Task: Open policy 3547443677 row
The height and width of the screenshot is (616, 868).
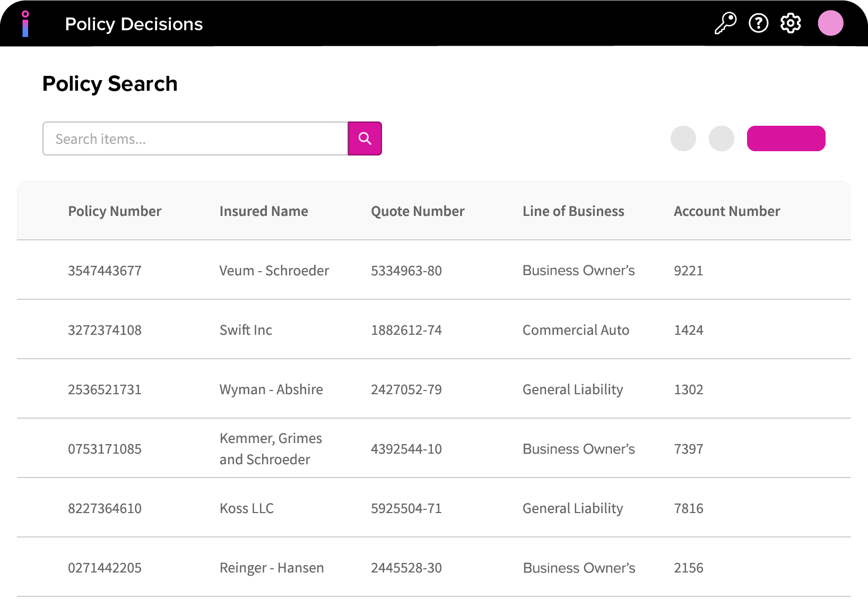Action: click(105, 271)
